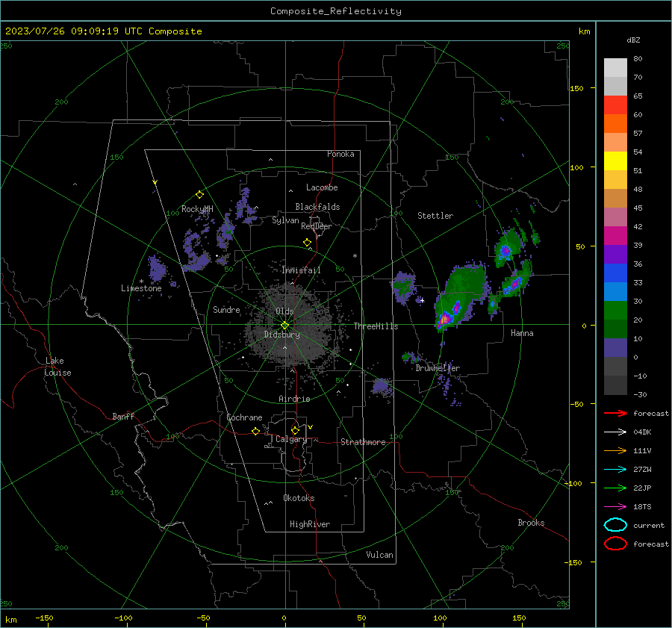
Task: Click the white asterisk marker above Limestone
Action: (141, 282)
